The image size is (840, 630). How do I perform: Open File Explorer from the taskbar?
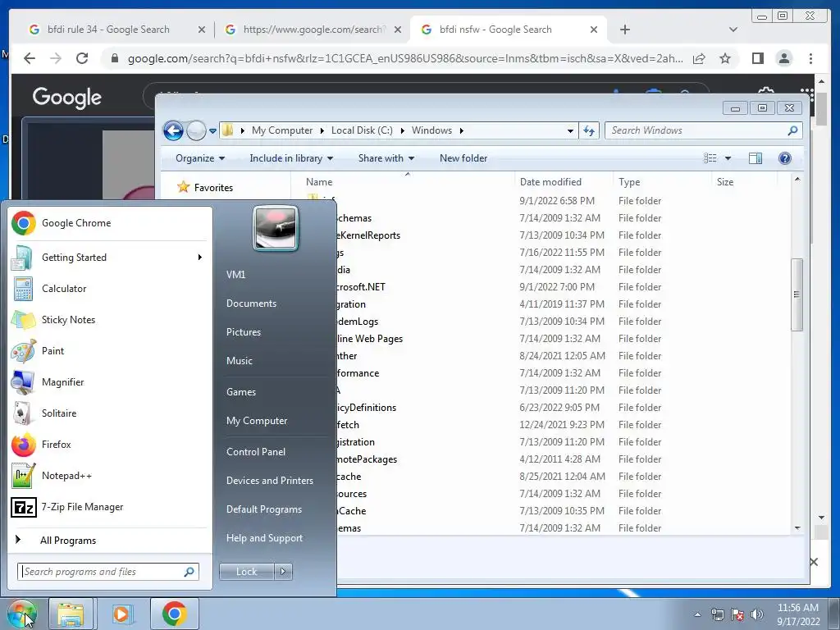(x=71, y=614)
